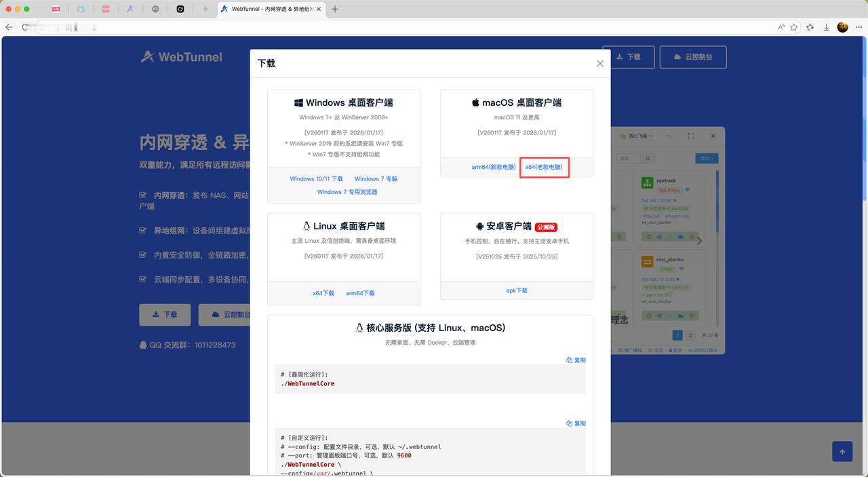The width and height of the screenshot is (868, 477).
Task: Click the WebTunnel logo in the page header
Action: (182, 58)
